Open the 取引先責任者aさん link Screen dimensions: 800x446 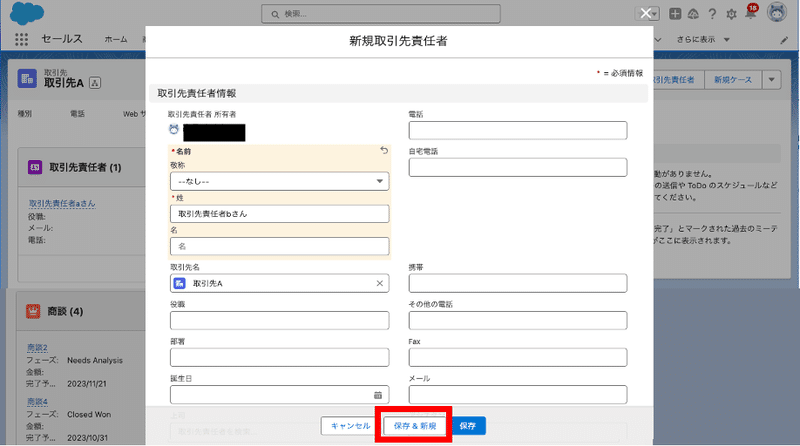click(x=62, y=203)
